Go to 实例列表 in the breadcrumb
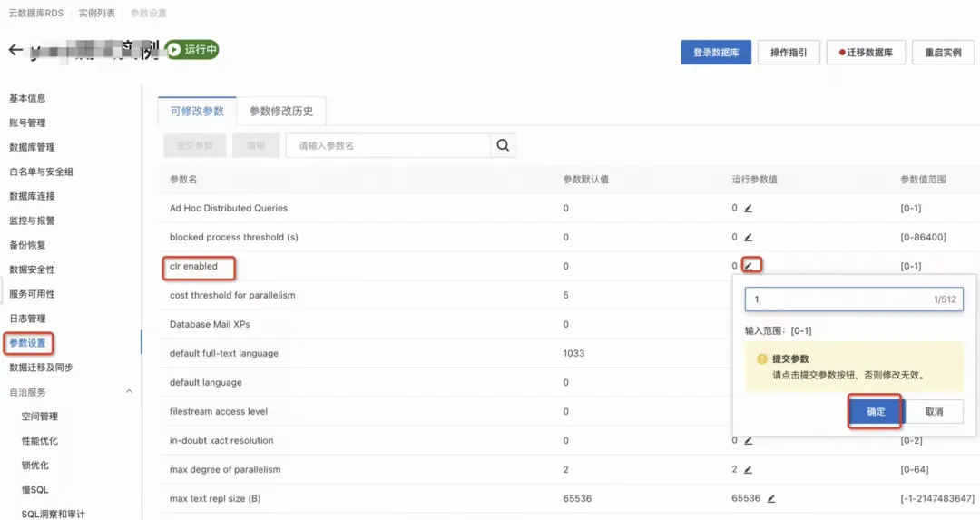980x520 pixels. (96, 14)
